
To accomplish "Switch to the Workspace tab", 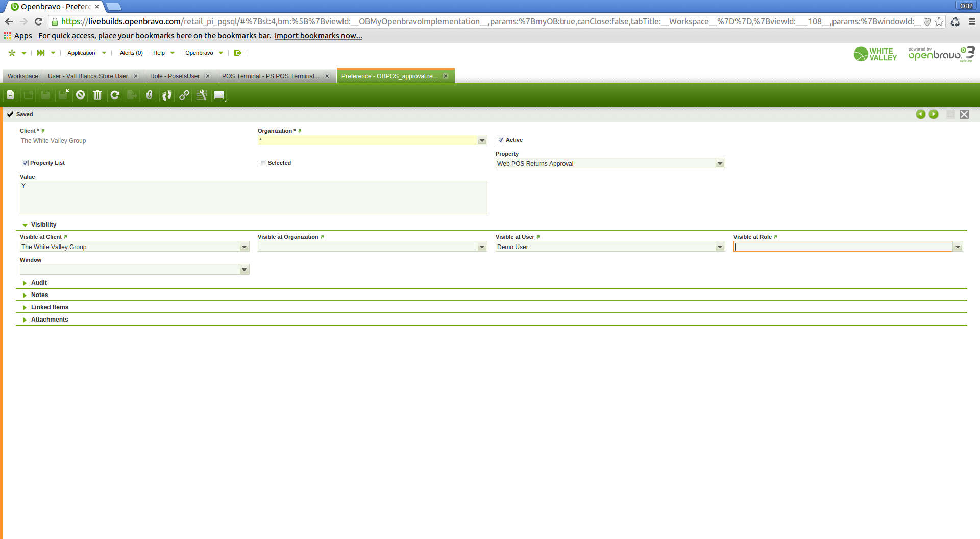I will tap(23, 76).
